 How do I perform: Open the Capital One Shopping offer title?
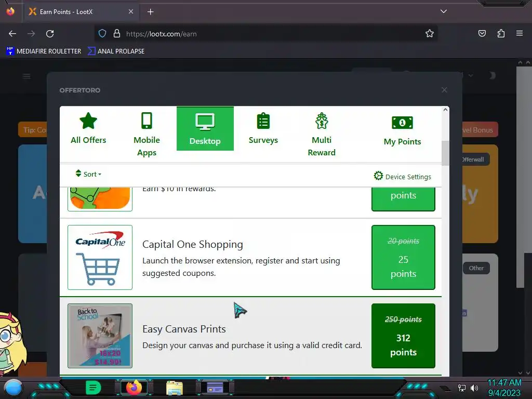(192, 244)
